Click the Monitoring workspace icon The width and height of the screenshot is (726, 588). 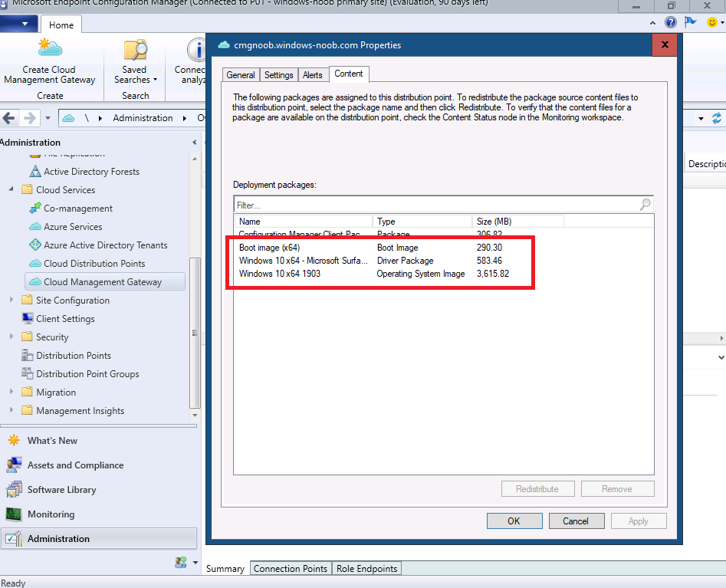click(x=14, y=514)
